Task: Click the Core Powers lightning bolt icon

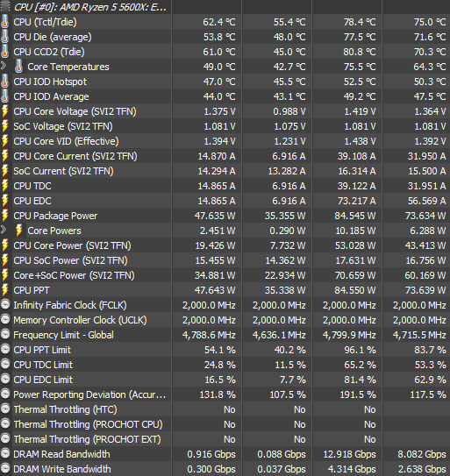Action: [x=18, y=230]
